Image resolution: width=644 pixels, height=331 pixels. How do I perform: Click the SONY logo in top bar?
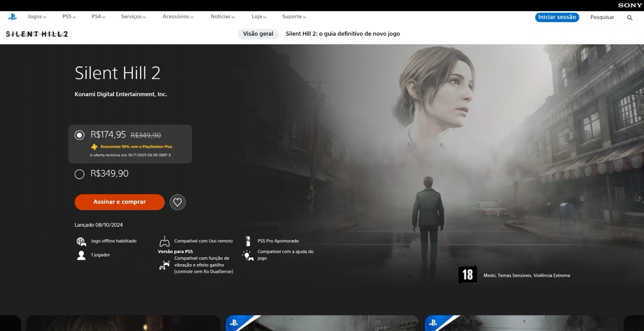pyautogui.click(x=630, y=5)
